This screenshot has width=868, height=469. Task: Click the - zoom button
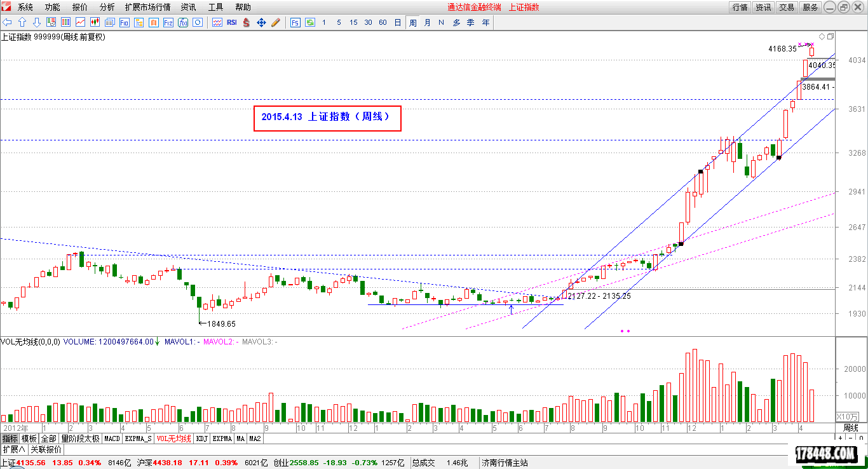click(x=850, y=438)
